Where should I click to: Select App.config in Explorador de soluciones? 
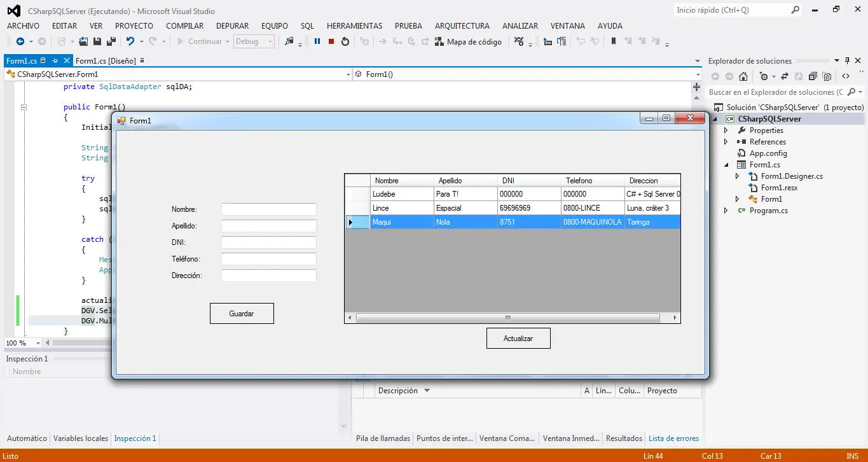click(x=768, y=153)
